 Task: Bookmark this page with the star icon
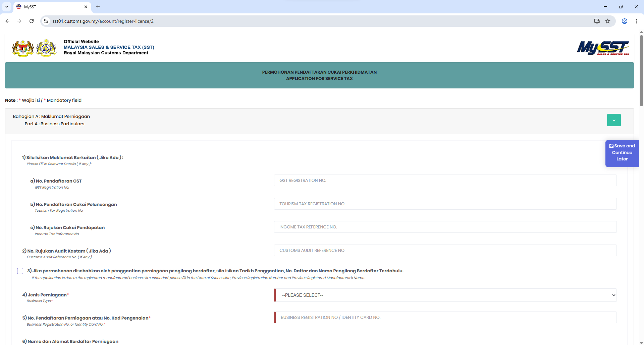(608, 21)
